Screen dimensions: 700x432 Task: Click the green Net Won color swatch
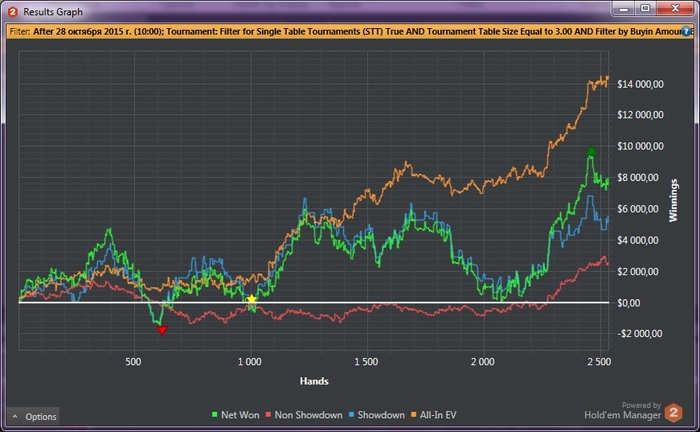click(x=215, y=415)
